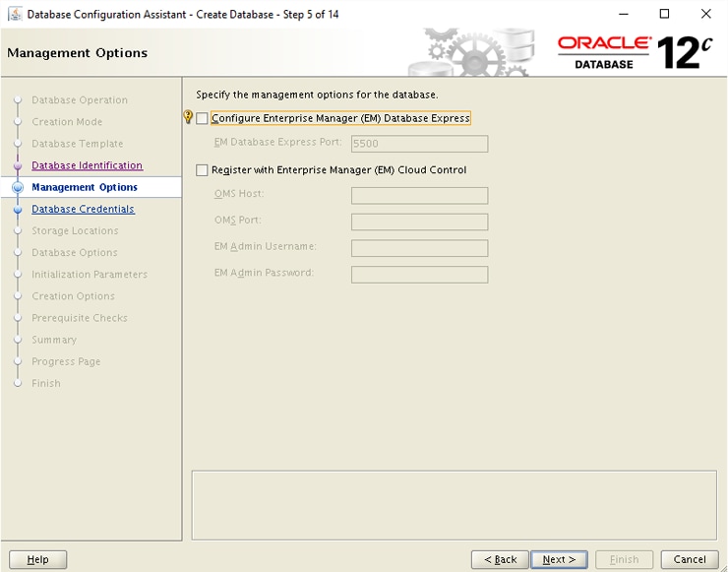The height and width of the screenshot is (572, 728).
Task: Click the EM Admin Username field
Action: [x=419, y=248]
